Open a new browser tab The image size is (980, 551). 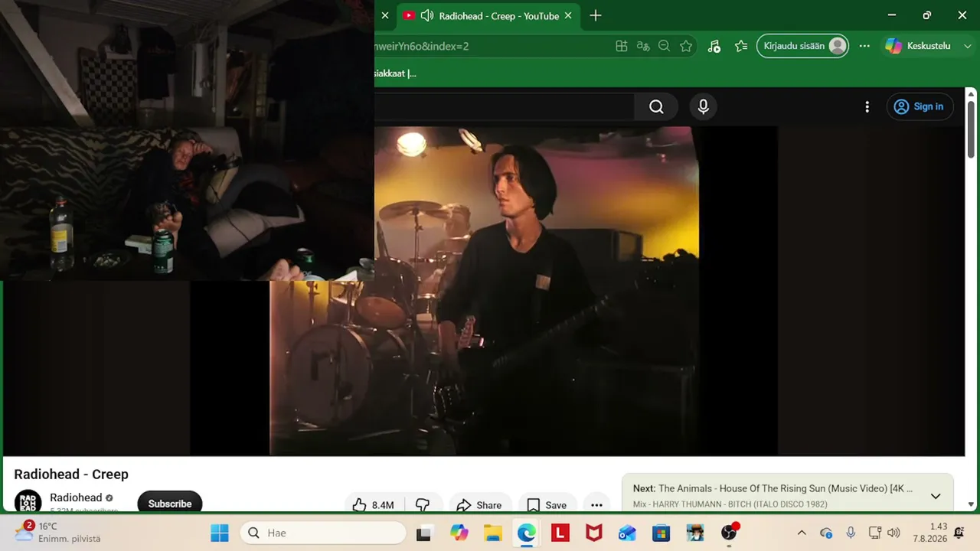pos(596,16)
